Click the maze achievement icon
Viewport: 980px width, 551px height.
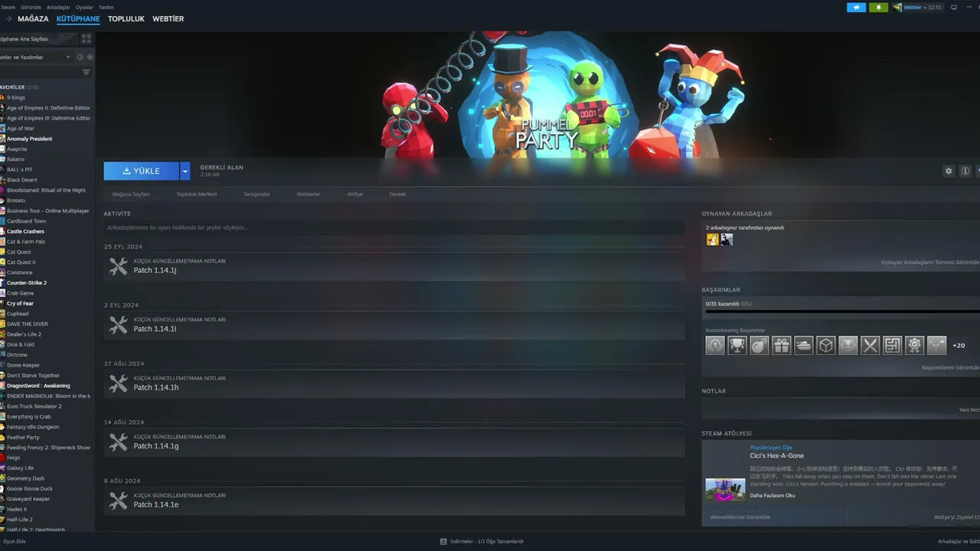pyautogui.click(x=892, y=346)
